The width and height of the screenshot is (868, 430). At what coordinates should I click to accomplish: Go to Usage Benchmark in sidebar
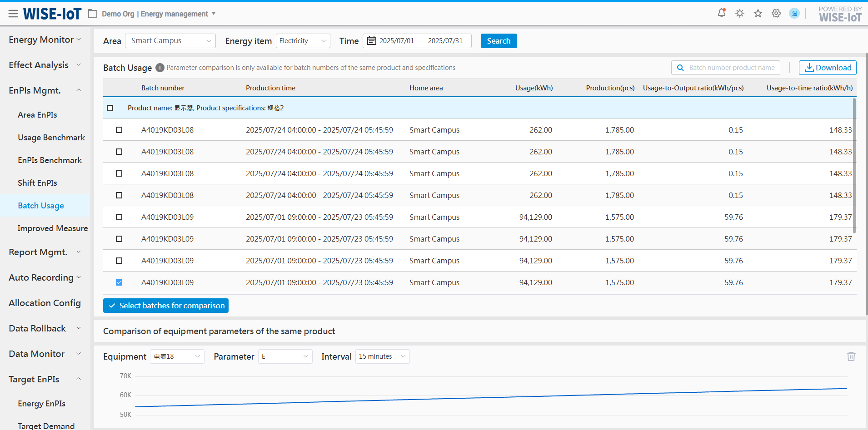coord(51,138)
